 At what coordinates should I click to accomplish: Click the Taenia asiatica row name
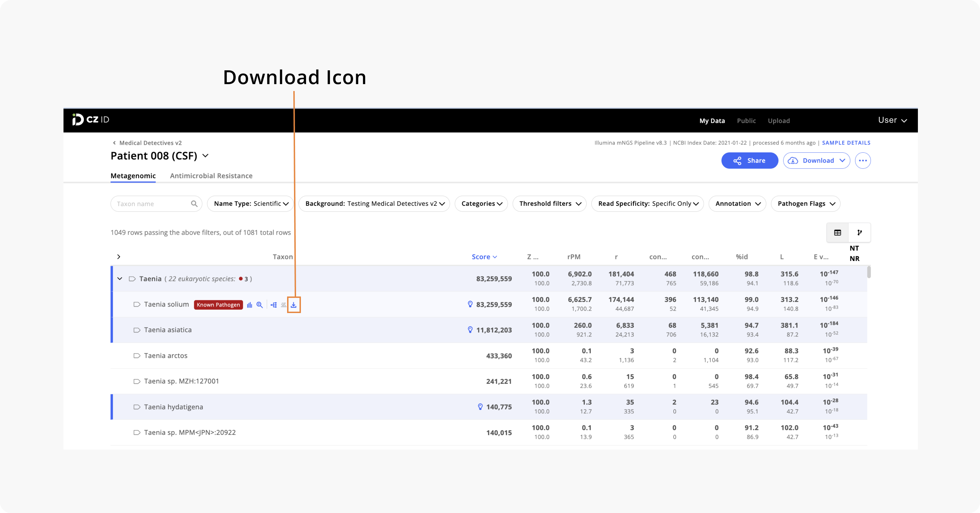click(168, 330)
